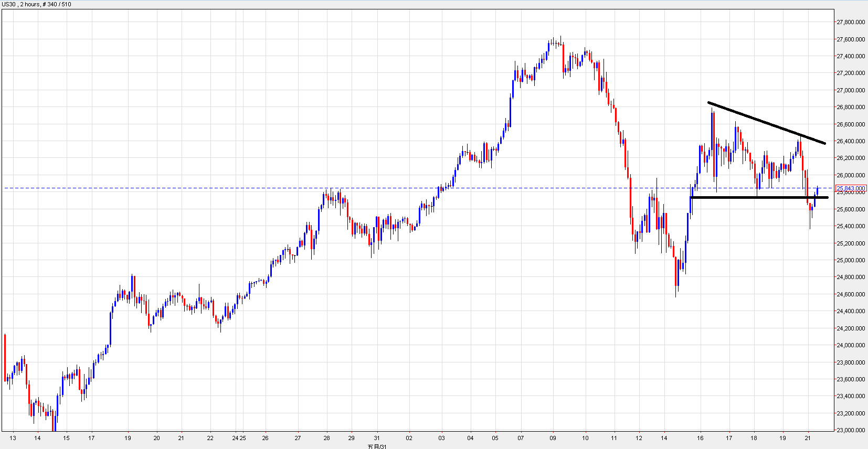The height and width of the screenshot is (449, 868).
Task: Click the 24,800.000 price axis label
Action: 851,277
